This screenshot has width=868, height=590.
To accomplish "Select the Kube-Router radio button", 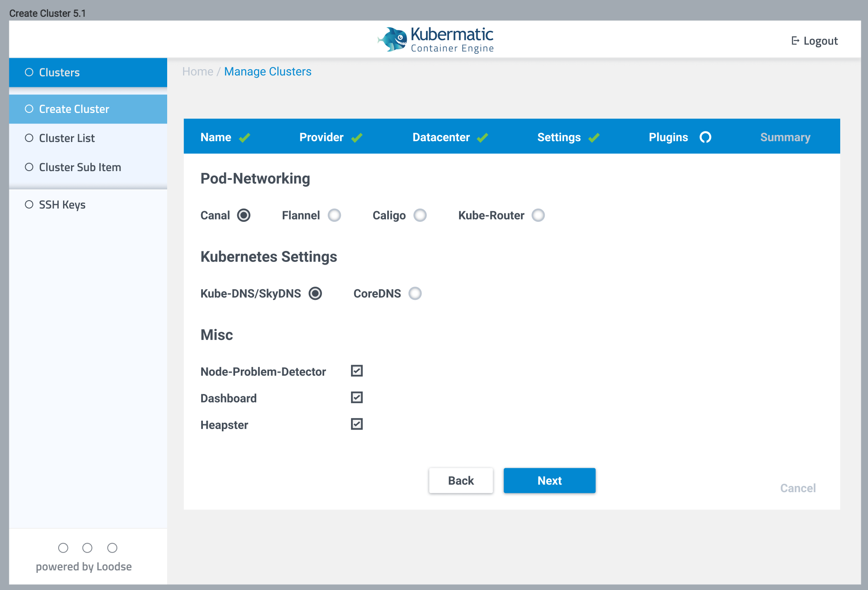I will click(x=538, y=215).
